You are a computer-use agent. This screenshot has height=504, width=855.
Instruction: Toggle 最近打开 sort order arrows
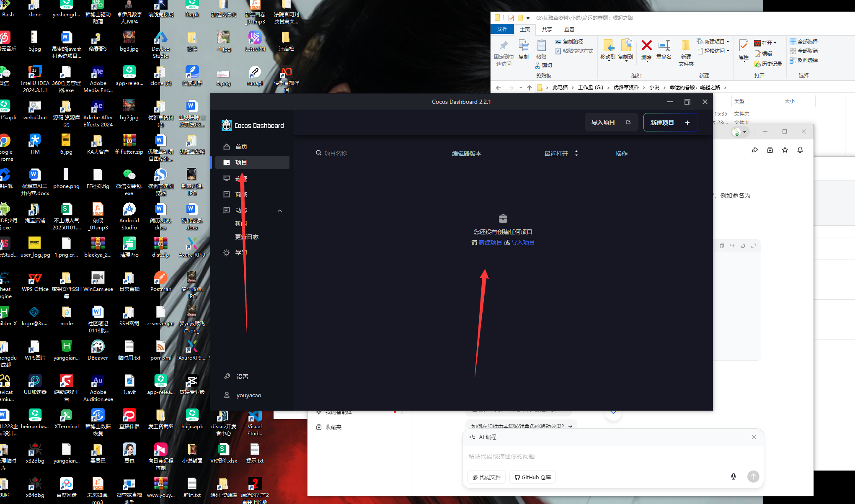pyautogui.click(x=576, y=153)
